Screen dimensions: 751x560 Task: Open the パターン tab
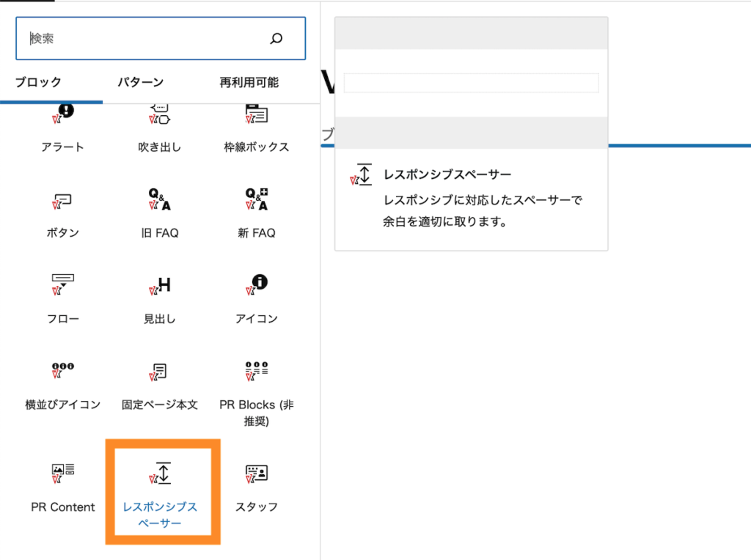[x=141, y=83]
